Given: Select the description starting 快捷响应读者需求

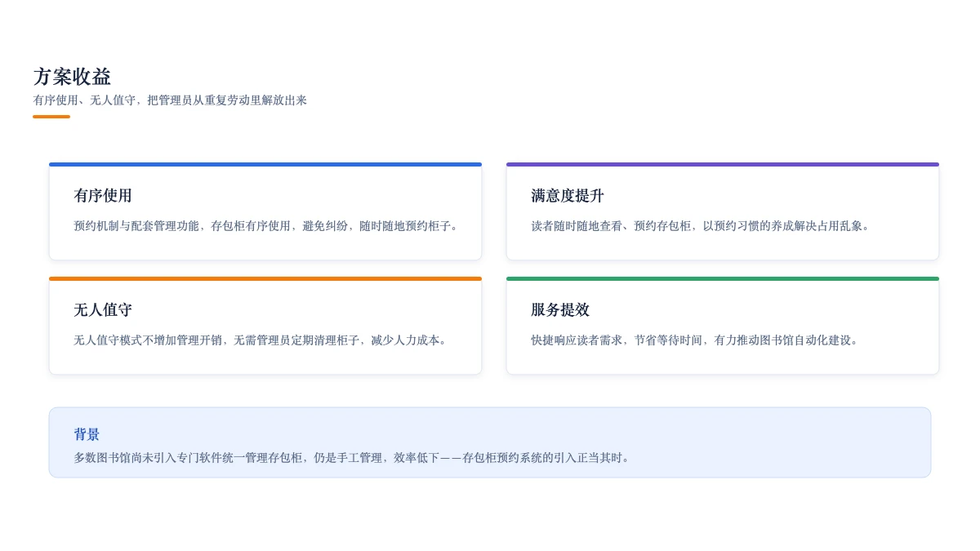Looking at the screenshot, I should pos(697,340).
